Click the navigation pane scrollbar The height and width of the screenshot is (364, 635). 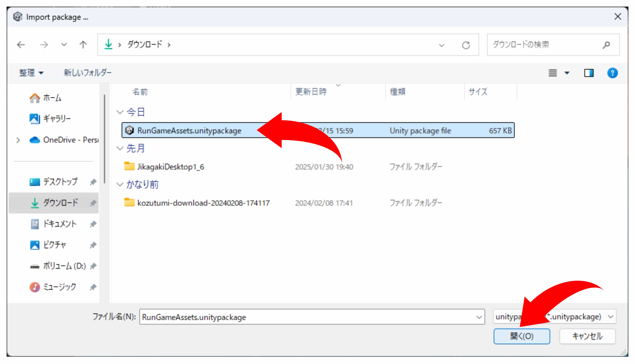104,139
